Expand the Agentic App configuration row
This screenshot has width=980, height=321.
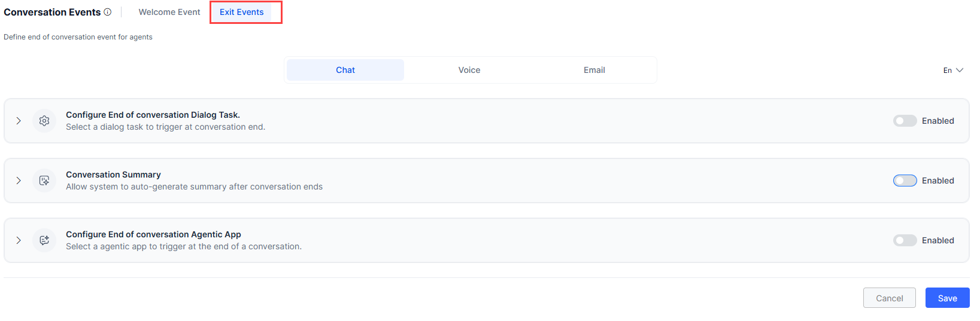pyautogui.click(x=19, y=240)
